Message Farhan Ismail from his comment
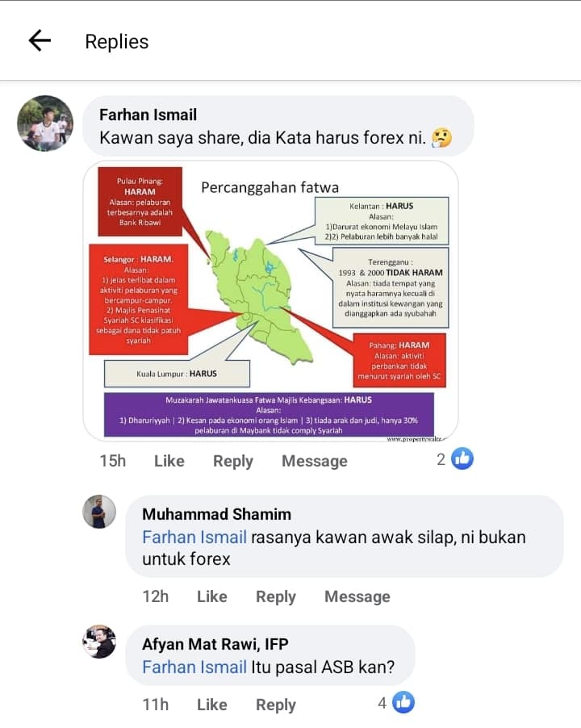The height and width of the screenshot is (728, 581). pyautogui.click(x=315, y=461)
